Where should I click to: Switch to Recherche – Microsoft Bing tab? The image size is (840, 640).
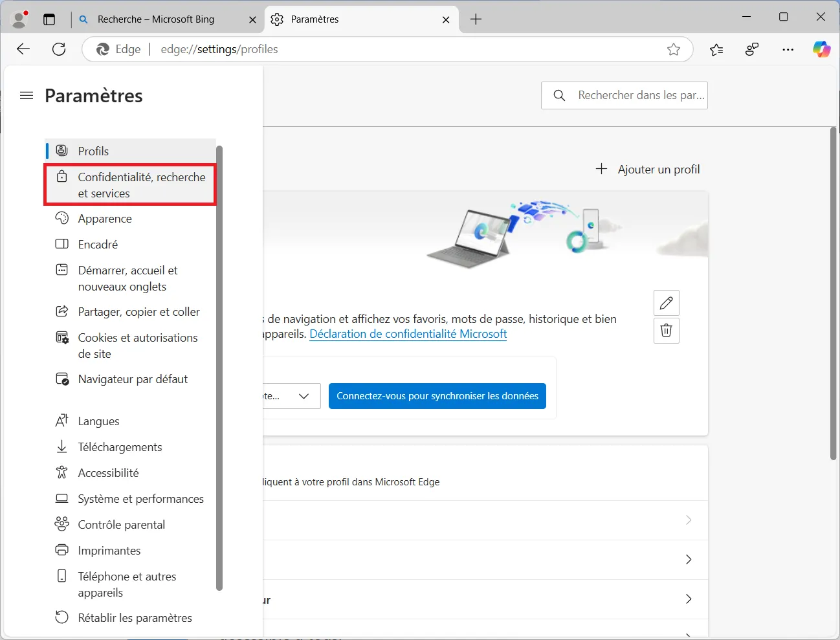pos(168,19)
